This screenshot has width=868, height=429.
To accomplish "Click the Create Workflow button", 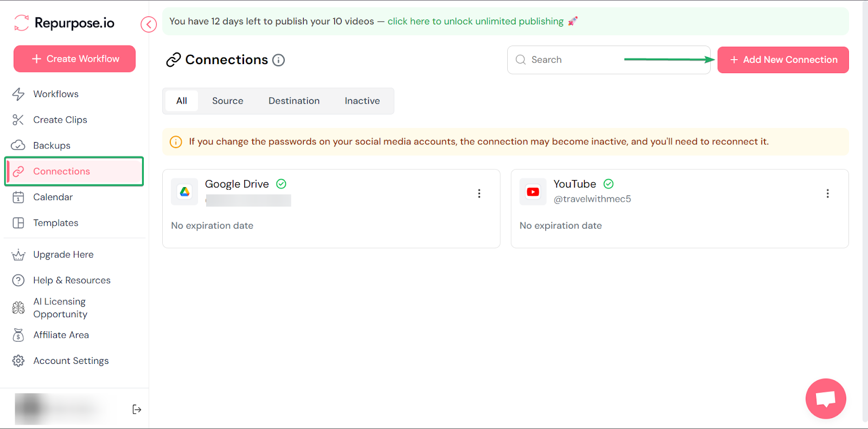I will (x=74, y=59).
